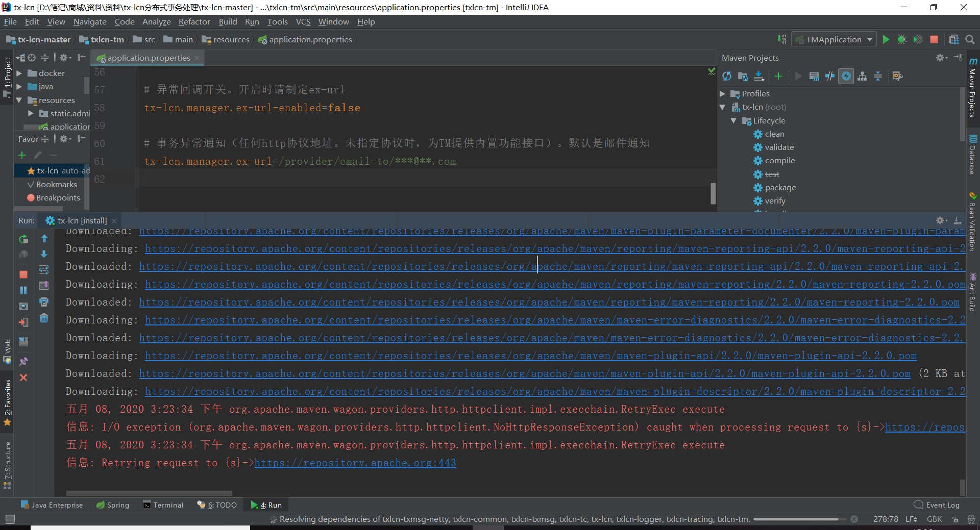
Task: Exit the running process via the red arrow icon
Action: coord(23,322)
